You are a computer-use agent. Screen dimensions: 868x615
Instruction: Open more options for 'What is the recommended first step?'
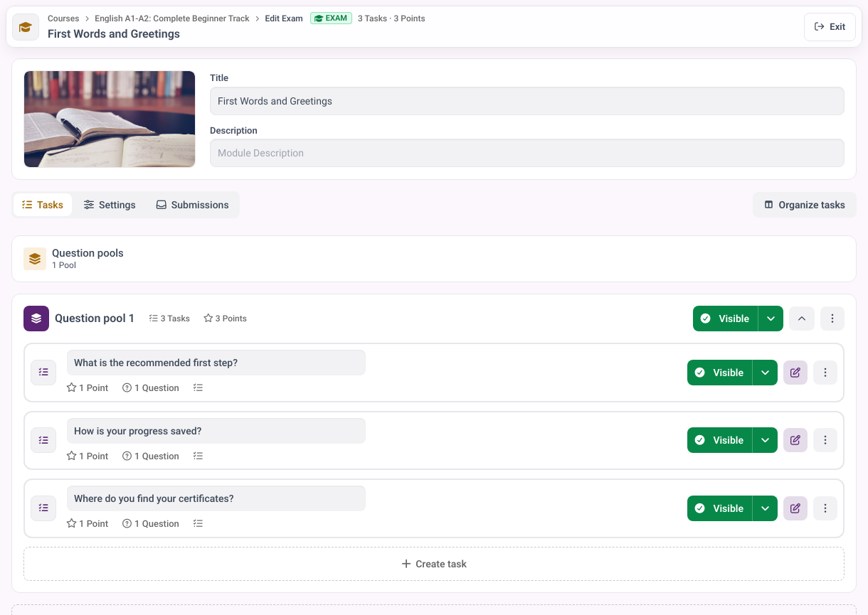tap(825, 373)
